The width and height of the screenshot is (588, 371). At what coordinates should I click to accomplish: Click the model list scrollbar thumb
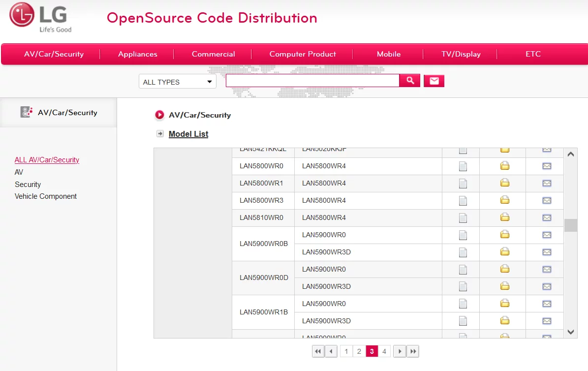[x=571, y=225]
